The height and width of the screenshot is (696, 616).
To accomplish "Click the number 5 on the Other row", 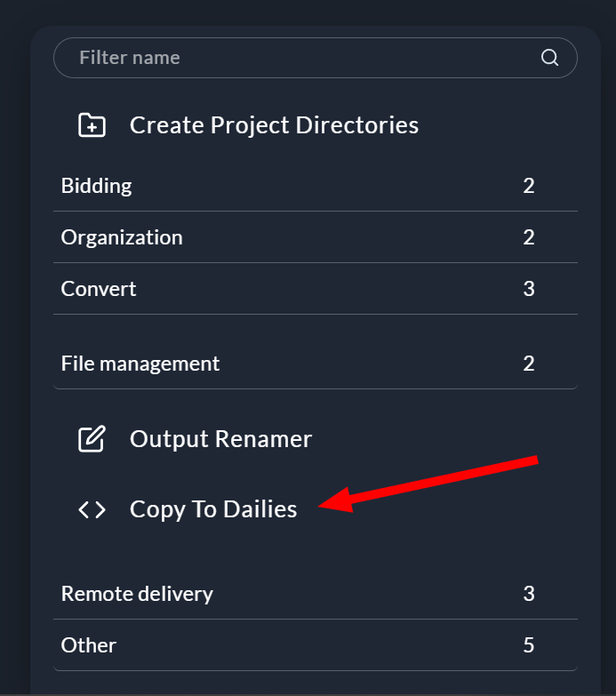I will (x=529, y=644).
